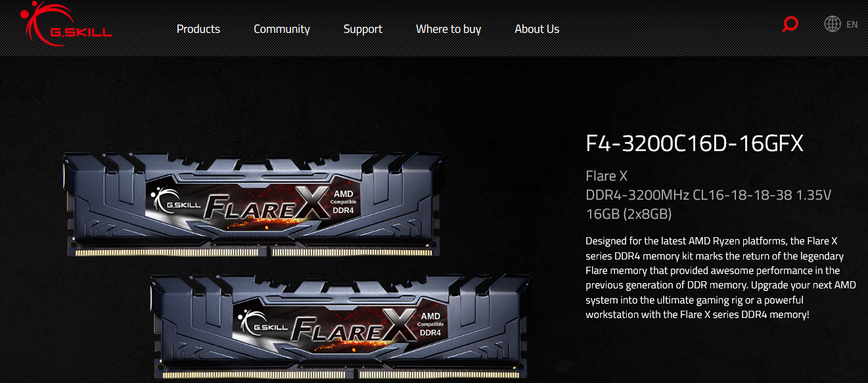Click the Flare X series name
This screenshot has height=383, width=868.
point(606,176)
